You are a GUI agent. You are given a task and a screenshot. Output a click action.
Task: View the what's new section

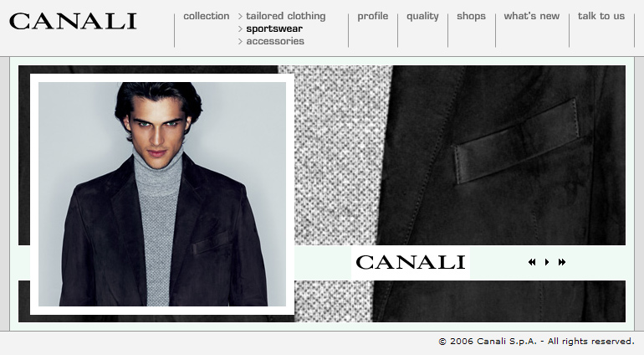[x=531, y=16]
